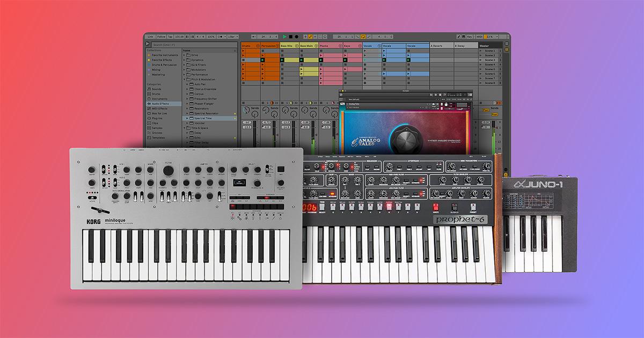The height and width of the screenshot is (338, 644).
Task: Expand the Modulators folder
Action: 184,70
